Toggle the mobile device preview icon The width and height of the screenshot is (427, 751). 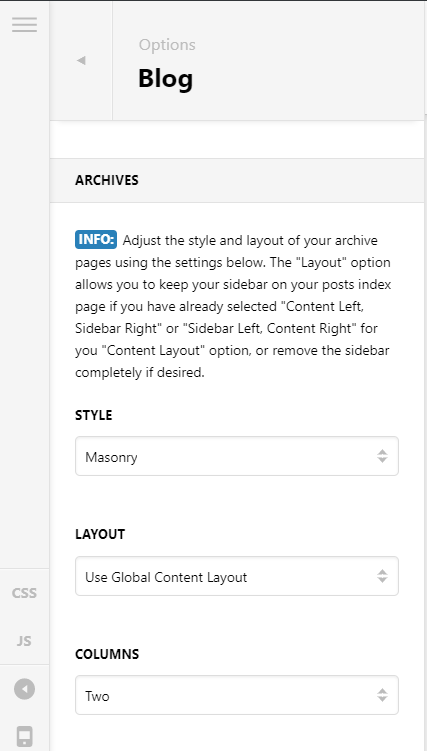click(x=24, y=736)
